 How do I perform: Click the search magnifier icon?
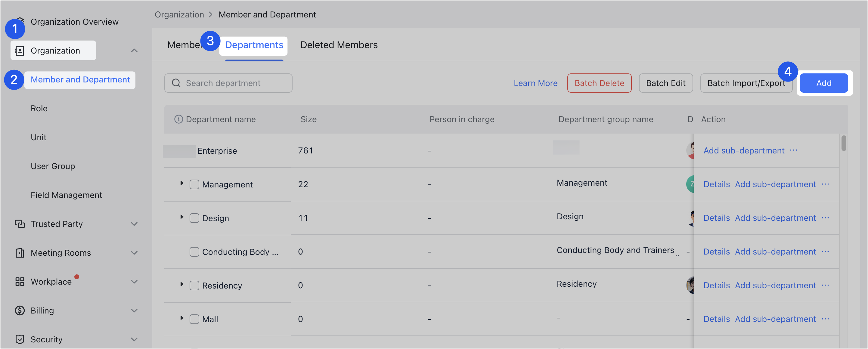click(x=176, y=83)
